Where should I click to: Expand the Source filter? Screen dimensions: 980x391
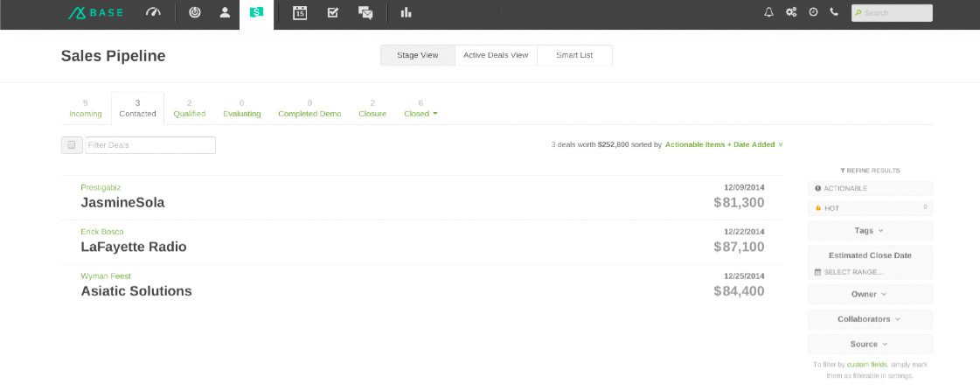[x=870, y=345]
